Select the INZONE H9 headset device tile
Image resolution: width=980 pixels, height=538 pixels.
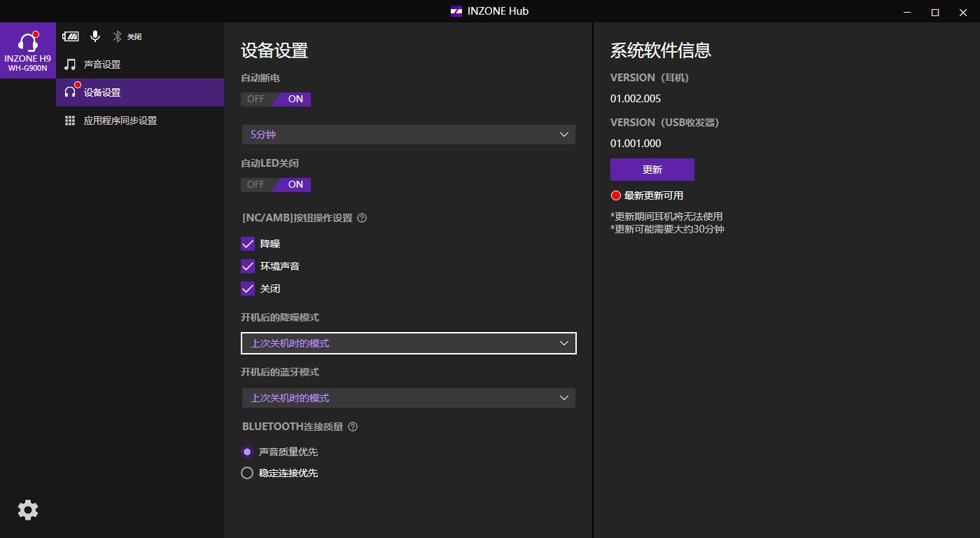28,50
